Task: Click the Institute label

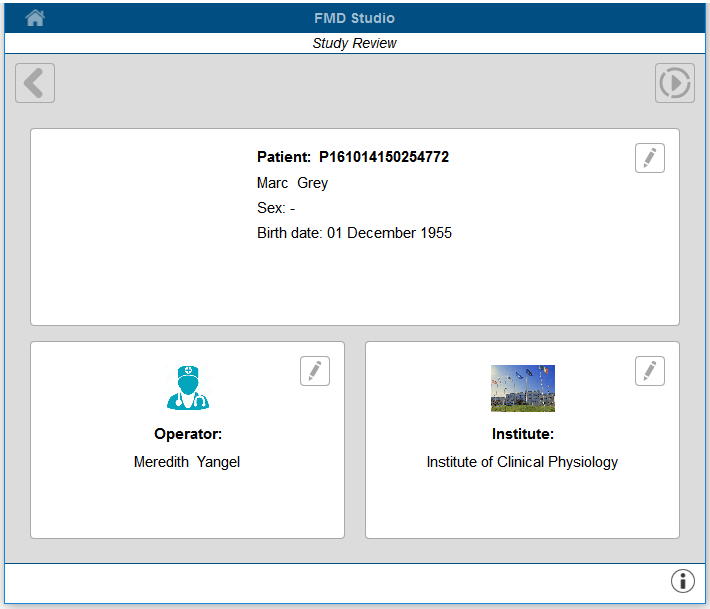Action: pyautogui.click(x=523, y=434)
